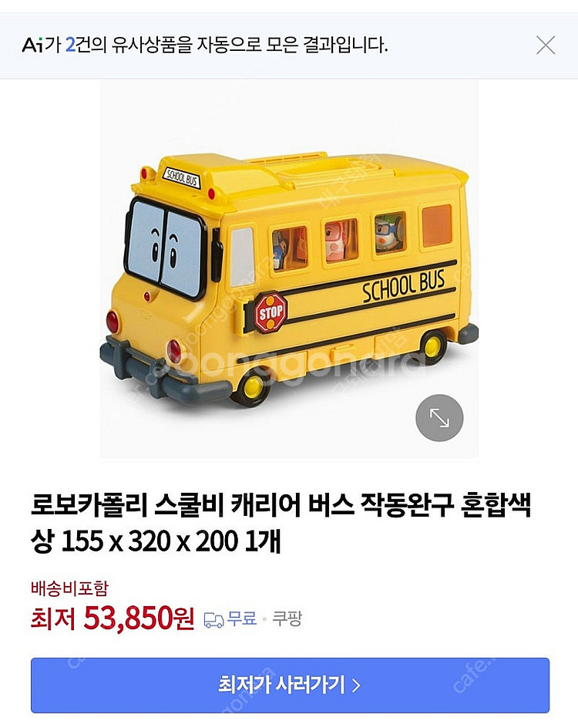Close the AI similar products banner

546,45
